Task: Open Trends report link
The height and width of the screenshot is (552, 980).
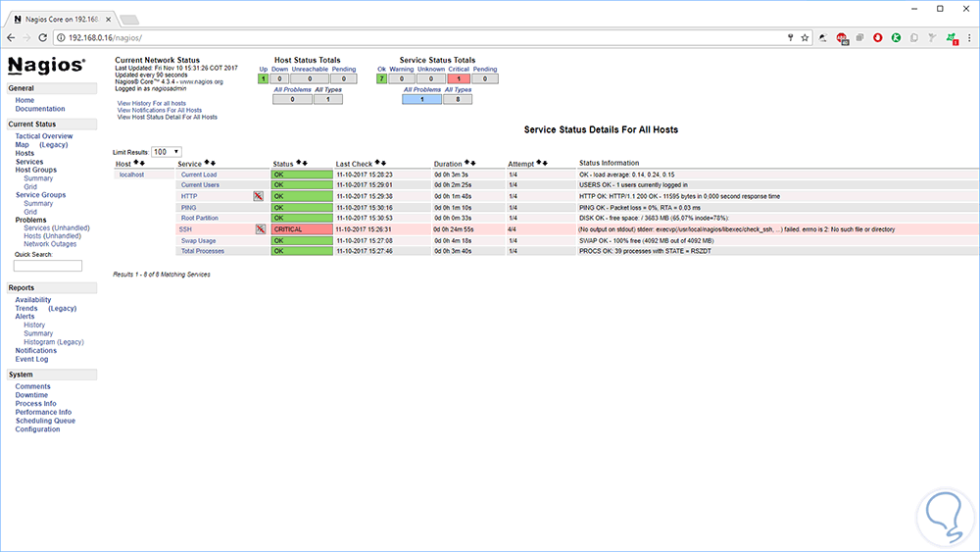Action: 26,308
